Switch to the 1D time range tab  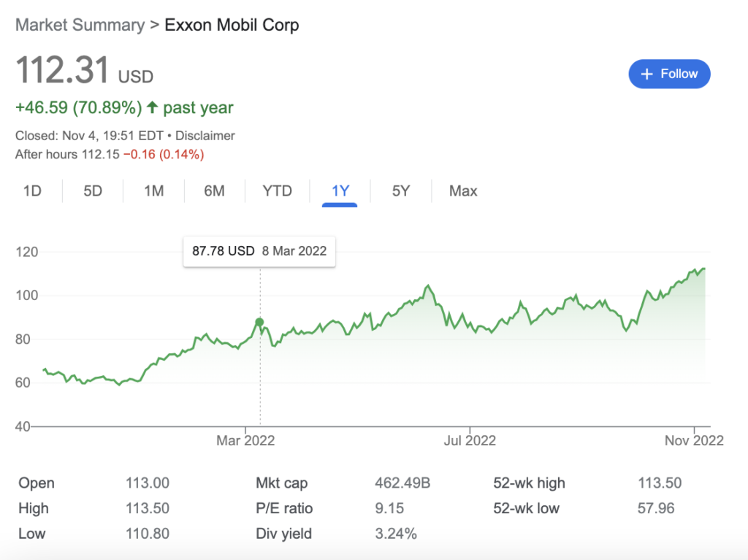32,191
